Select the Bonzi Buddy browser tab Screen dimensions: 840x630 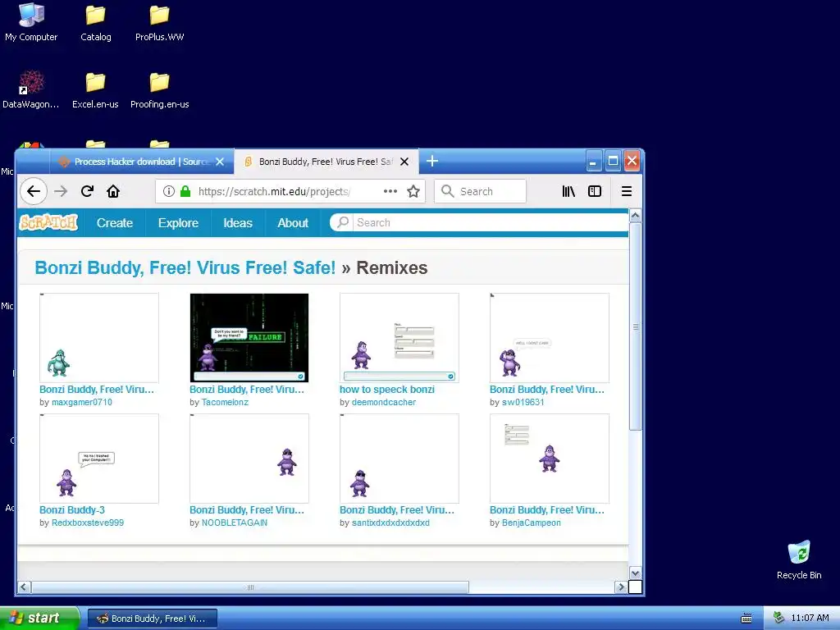tap(326, 162)
